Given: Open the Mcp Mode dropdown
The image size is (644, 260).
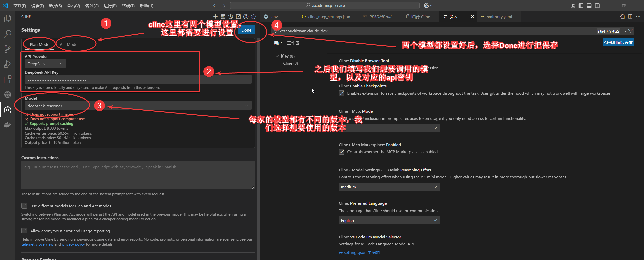Looking at the screenshot, I should pos(389,128).
